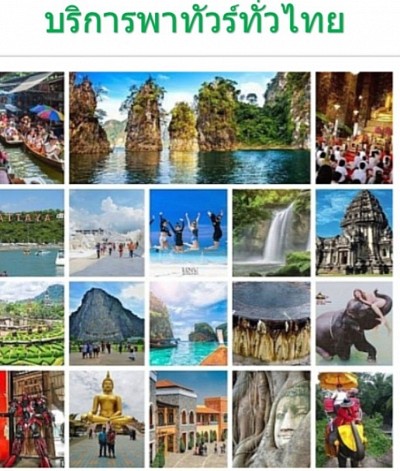Screen dimensions: 400x471
Task: Open the temple worshippers in white photo
Action: [354, 128]
